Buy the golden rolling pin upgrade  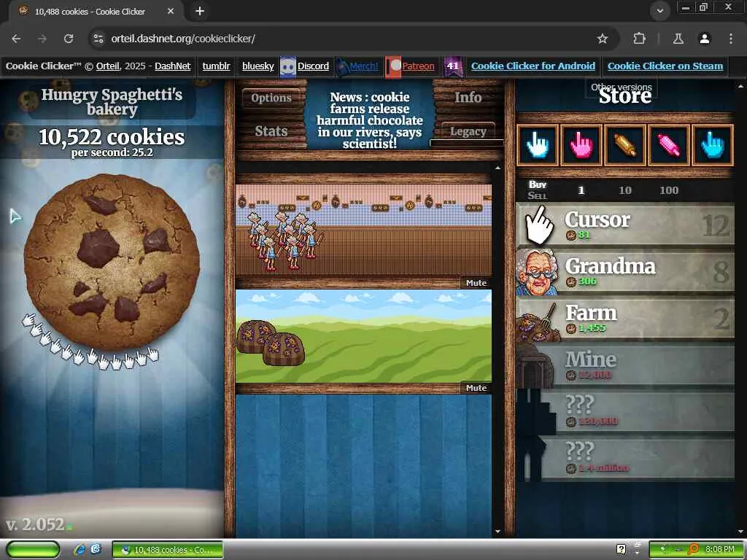(624, 145)
